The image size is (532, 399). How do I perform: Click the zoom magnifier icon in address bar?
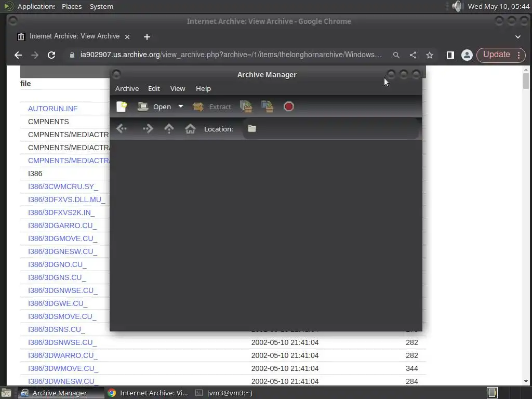[396, 55]
